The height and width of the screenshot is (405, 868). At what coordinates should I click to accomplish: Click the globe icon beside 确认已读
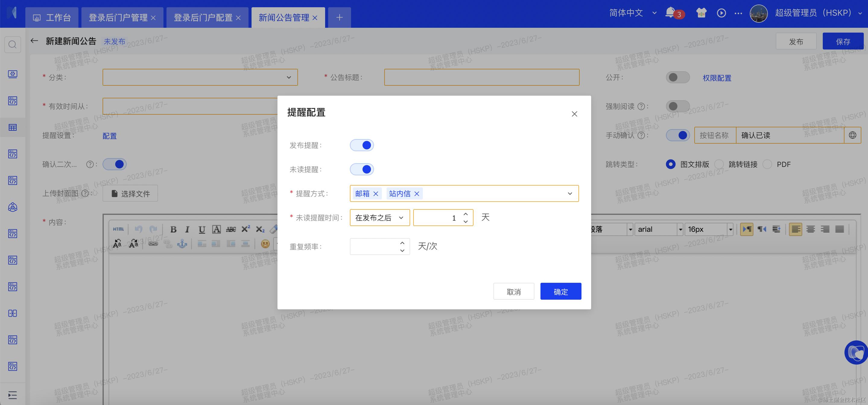tap(853, 135)
